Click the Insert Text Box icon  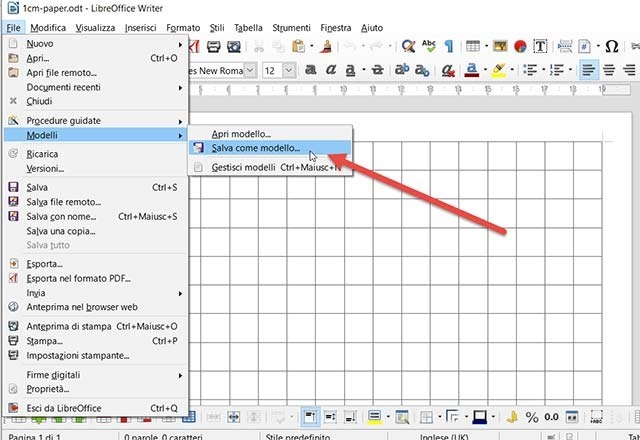click(540, 47)
